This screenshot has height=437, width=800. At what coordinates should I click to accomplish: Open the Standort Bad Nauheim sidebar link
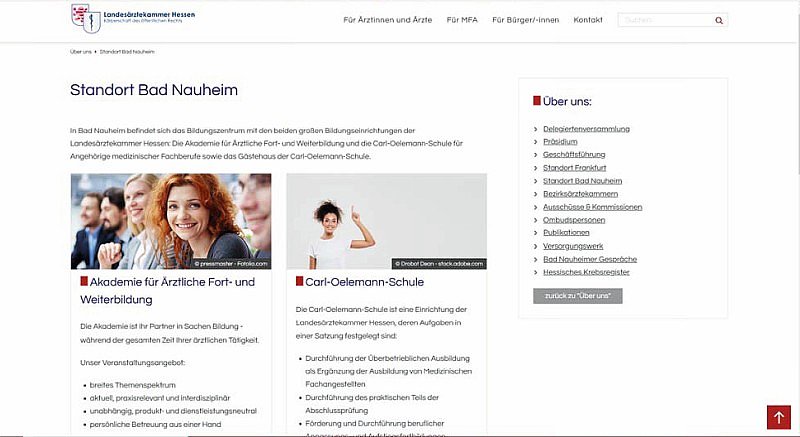click(x=582, y=181)
